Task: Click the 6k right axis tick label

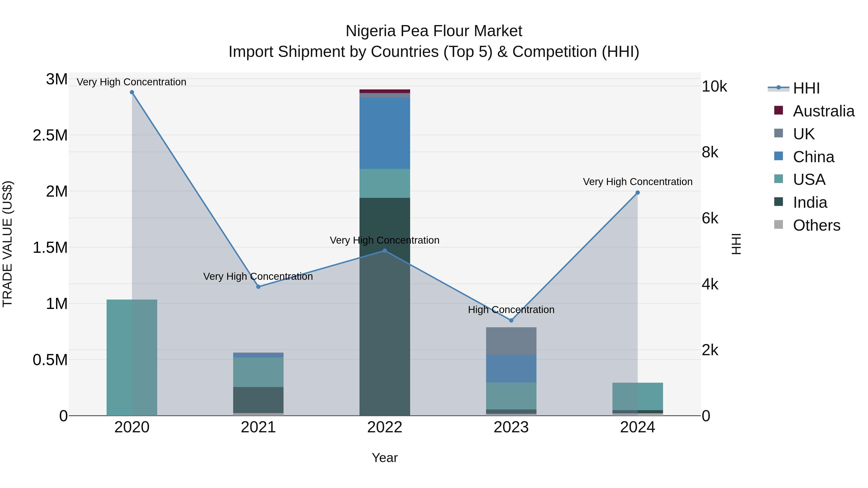Action: [x=710, y=218]
